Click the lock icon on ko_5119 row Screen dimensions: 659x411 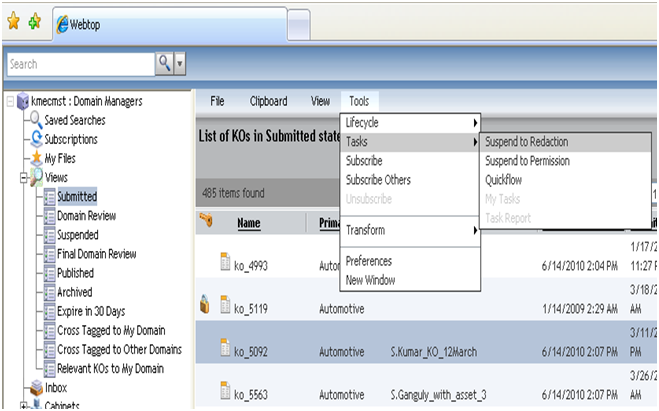205,304
